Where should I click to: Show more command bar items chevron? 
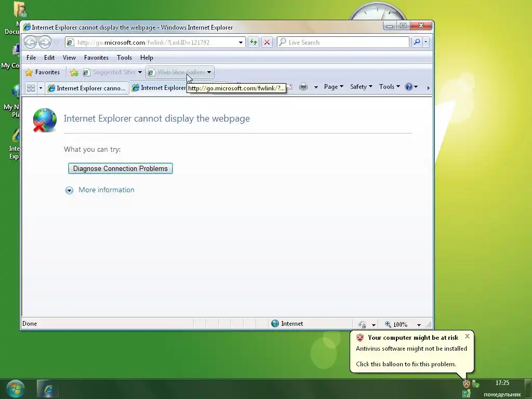point(428,88)
